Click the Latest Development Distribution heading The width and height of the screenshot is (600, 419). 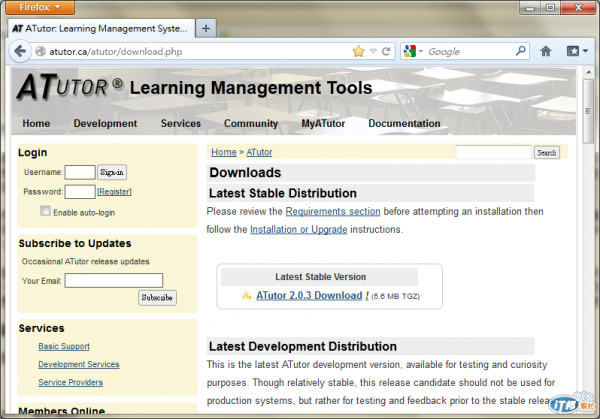click(x=303, y=346)
